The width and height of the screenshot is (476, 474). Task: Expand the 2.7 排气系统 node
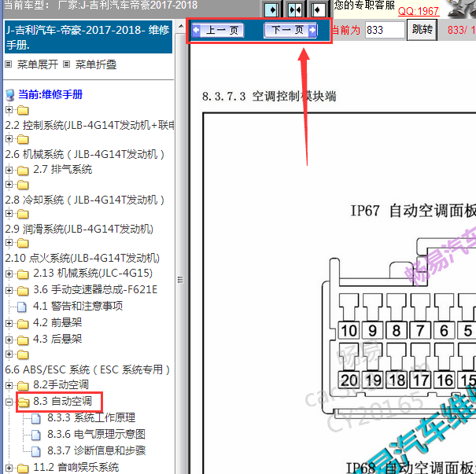[x=9, y=170]
